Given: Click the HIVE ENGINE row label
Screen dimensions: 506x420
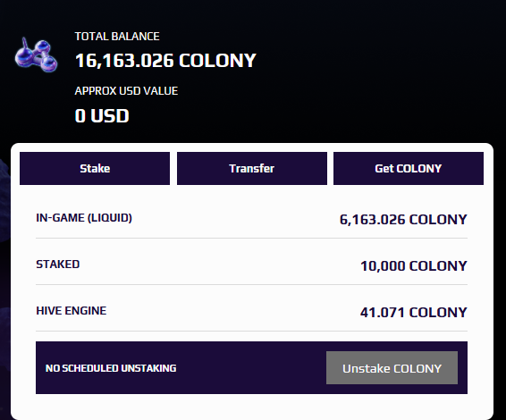Looking at the screenshot, I should 71,311.
